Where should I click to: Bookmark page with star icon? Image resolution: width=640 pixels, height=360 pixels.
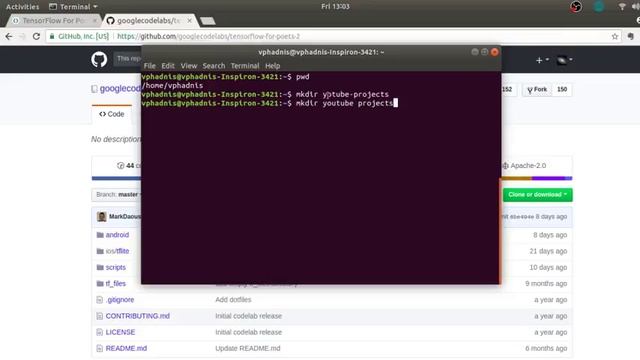[x=615, y=36]
